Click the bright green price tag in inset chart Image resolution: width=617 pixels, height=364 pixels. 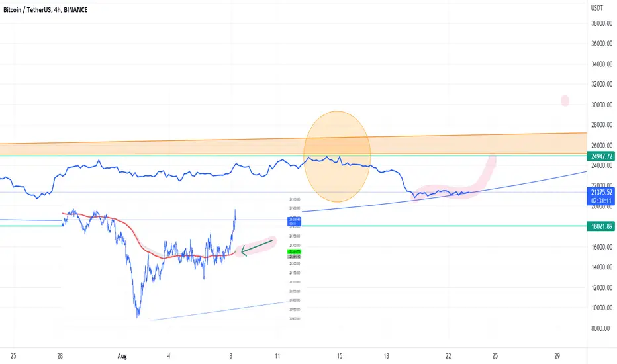tap(295, 251)
